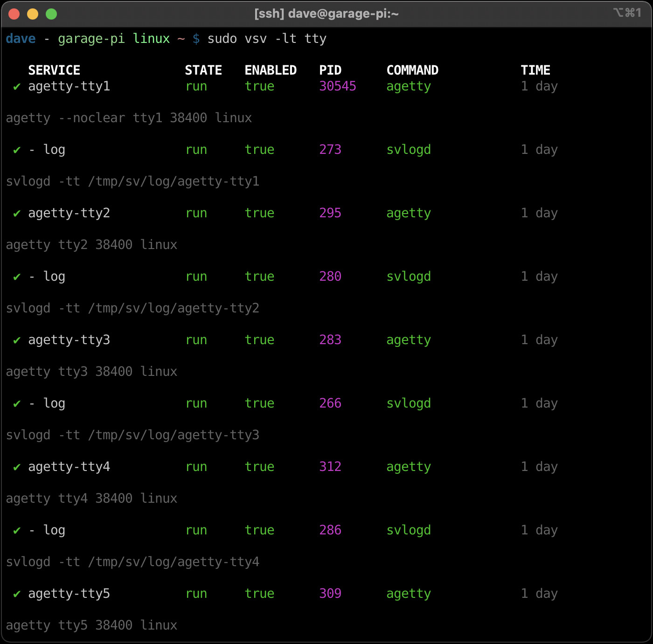Close the terminal window with the red button
Viewport: 653px width, 644px height.
pyautogui.click(x=14, y=14)
